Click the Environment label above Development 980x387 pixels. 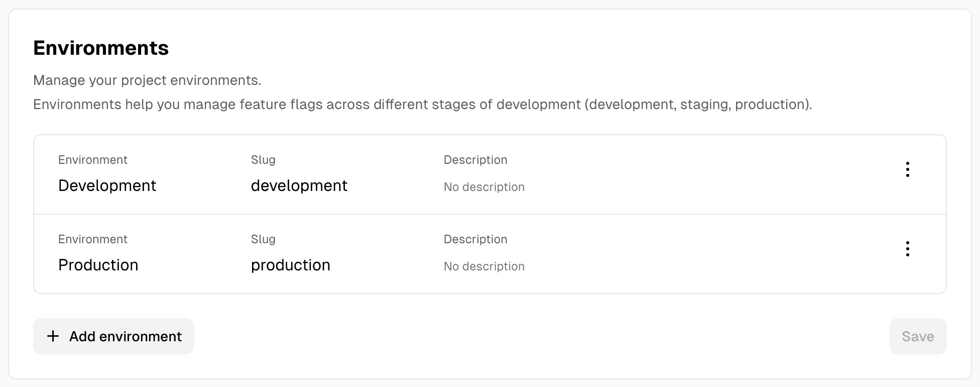pos(93,160)
